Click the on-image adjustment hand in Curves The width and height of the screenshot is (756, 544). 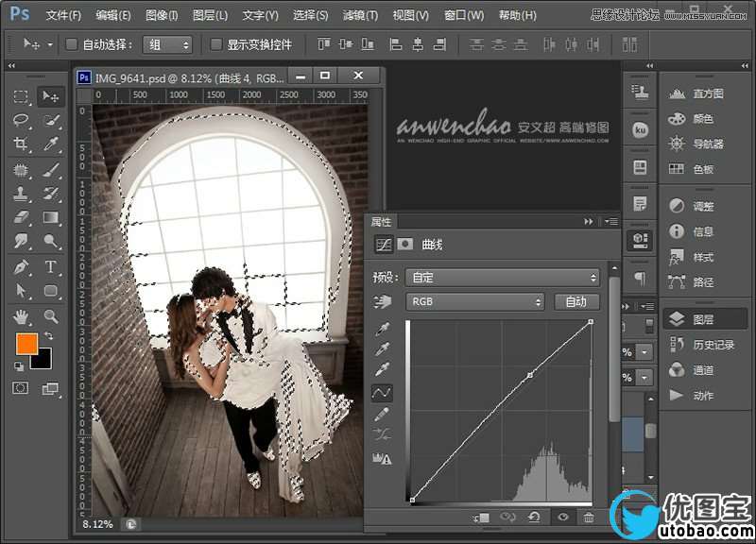tap(384, 302)
